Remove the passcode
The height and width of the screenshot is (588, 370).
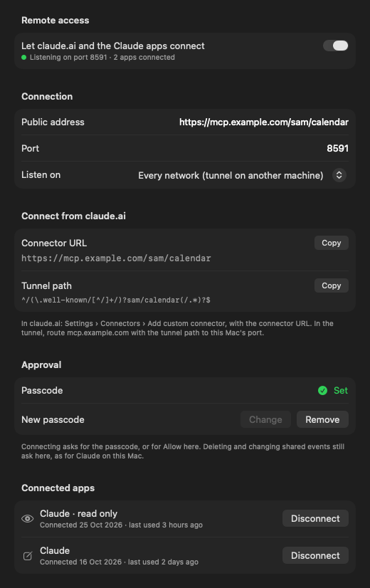pos(322,419)
